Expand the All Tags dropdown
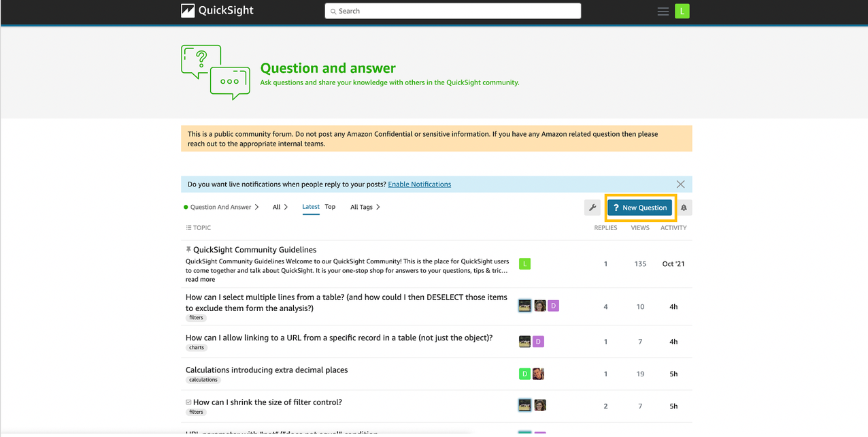Screen dimensions: 868x437 [365, 207]
